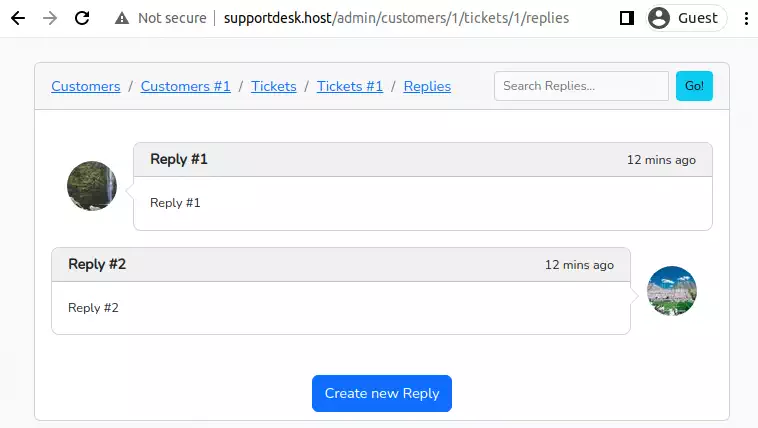This screenshot has width=758, height=428.
Task: Click the Create new Reply button
Action: (x=381, y=393)
